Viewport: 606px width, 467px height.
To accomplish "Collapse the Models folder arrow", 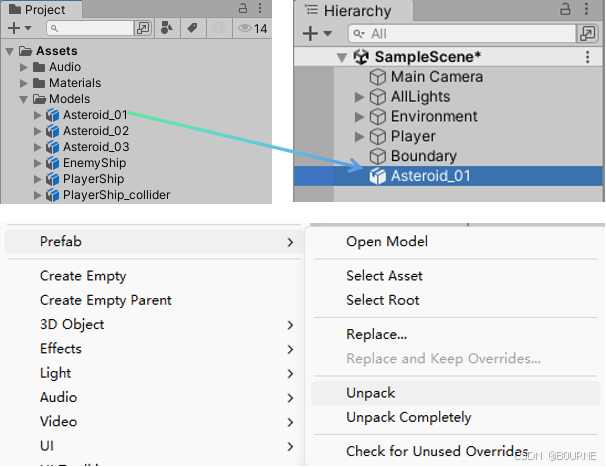I will pyautogui.click(x=24, y=99).
